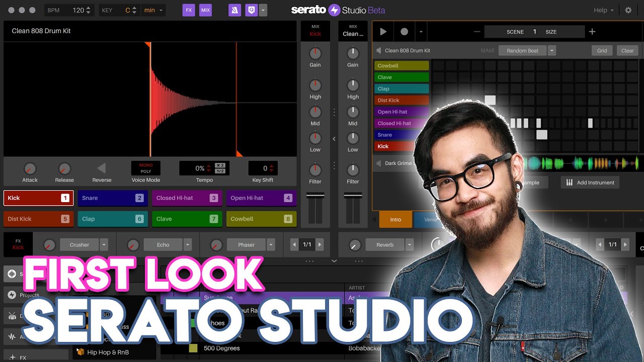Select the Dist Kick sequencer track label

click(x=401, y=100)
